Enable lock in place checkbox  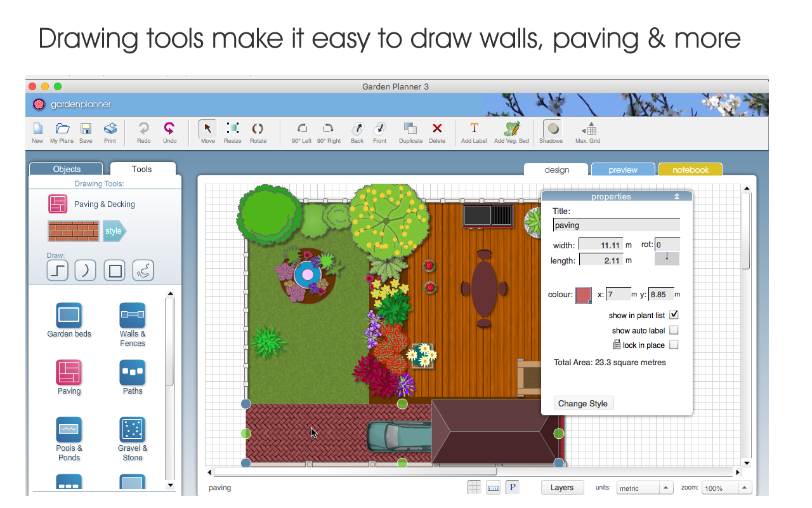(x=674, y=345)
